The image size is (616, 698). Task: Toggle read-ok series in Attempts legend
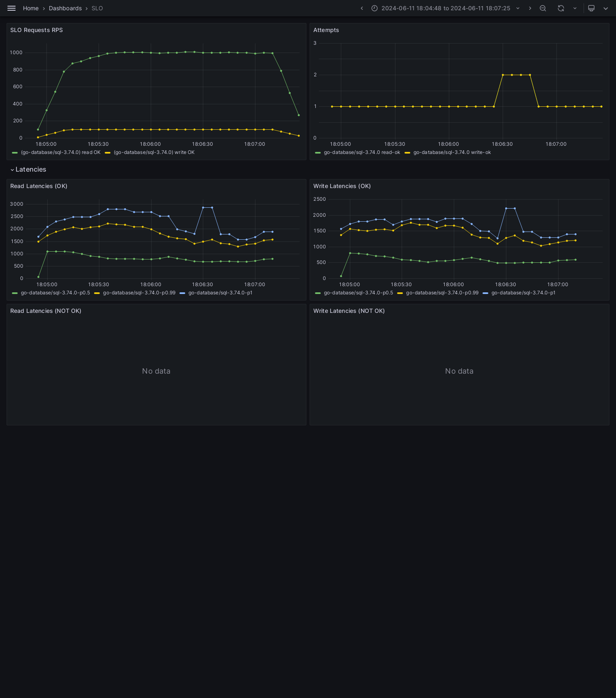(362, 152)
